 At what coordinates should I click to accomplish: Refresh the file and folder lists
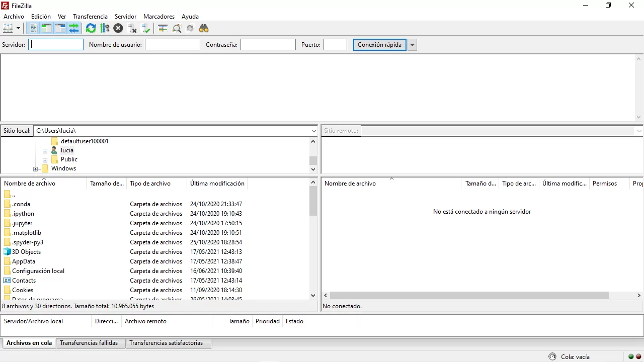pyautogui.click(x=91, y=28)
